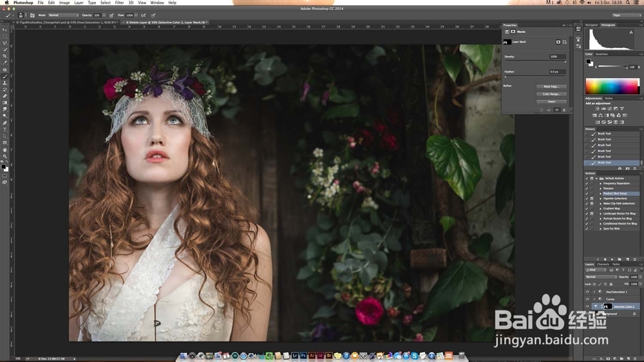Delete mask using Properties trash icon
Viewport: 644px width, 362px height.
tap(564, 110)
